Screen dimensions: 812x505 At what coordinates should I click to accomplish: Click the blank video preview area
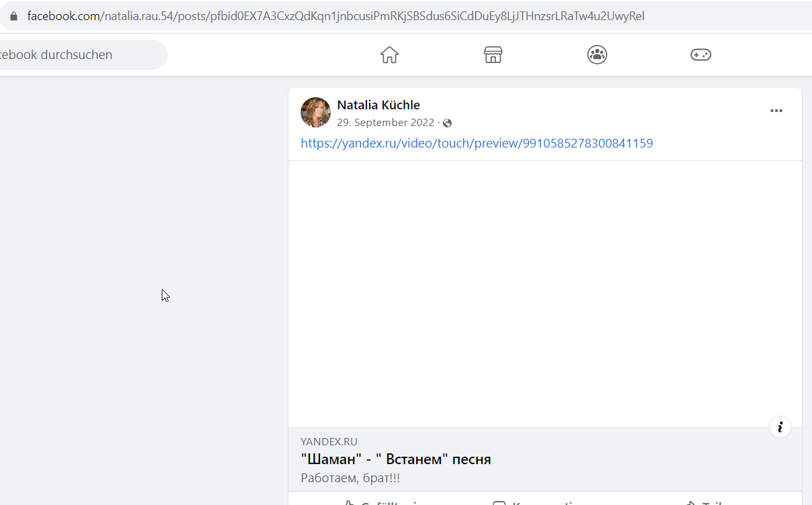pos(545,294)
